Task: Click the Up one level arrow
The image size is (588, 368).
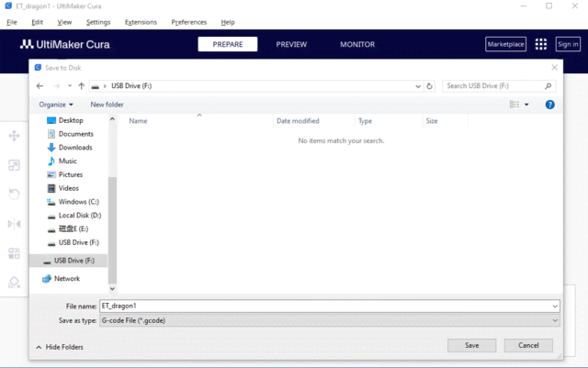Action: tap(82, 86)
